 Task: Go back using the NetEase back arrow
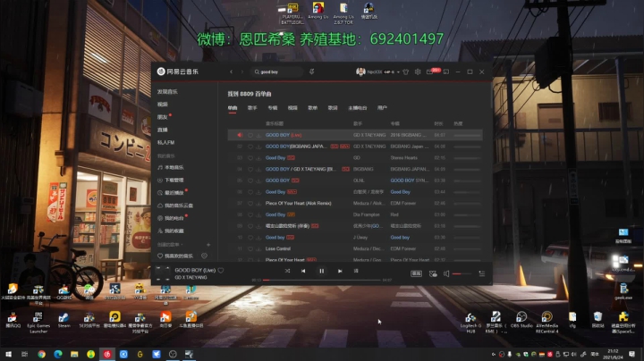[x=232, y=71]
